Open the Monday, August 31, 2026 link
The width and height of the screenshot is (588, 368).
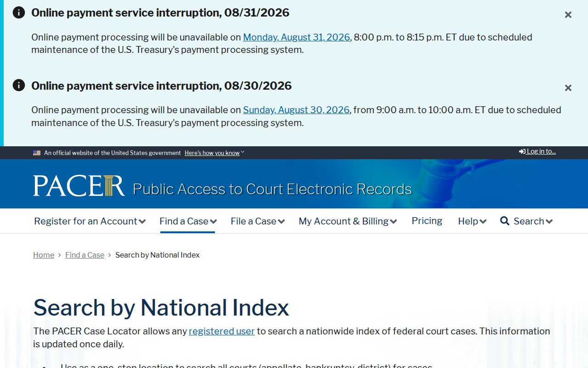click(296, 37)
